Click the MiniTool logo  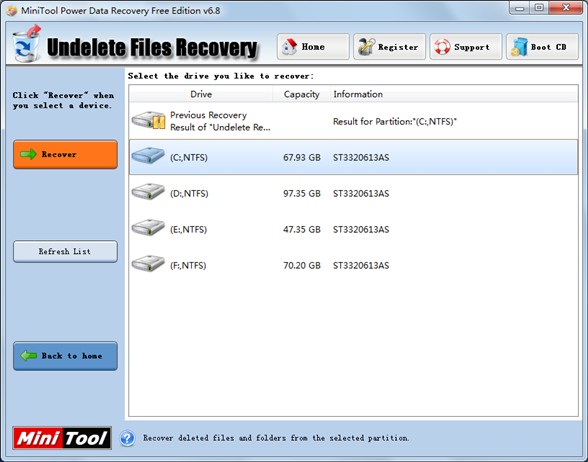(x=62, y=438)
